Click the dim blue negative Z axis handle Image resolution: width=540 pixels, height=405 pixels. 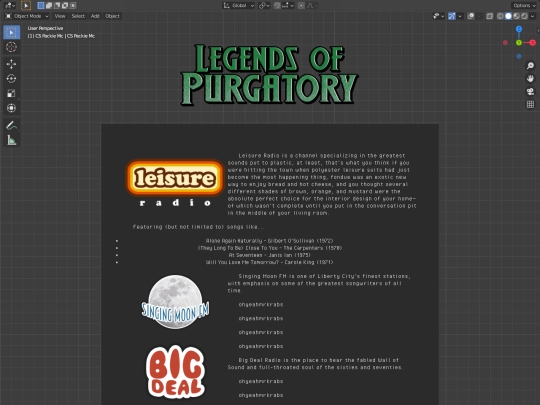point(519,56)
